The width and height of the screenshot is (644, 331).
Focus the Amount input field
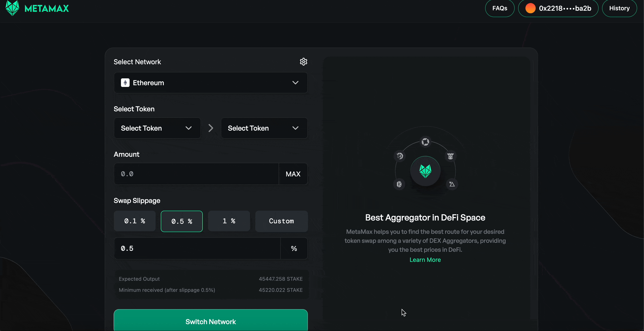tap(196, 174)
